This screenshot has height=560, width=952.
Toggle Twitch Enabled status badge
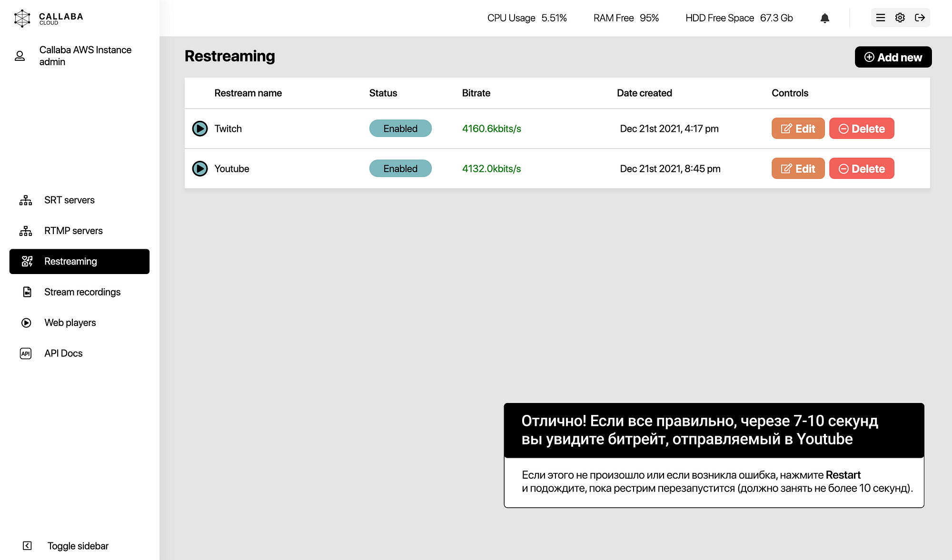[400, 128]
